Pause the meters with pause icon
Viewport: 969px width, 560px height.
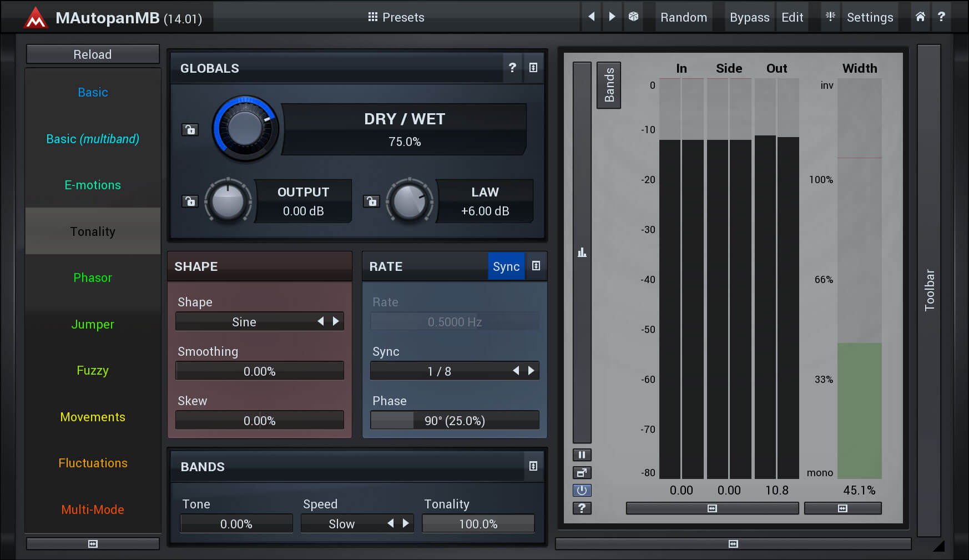click(x=582, y=455)
